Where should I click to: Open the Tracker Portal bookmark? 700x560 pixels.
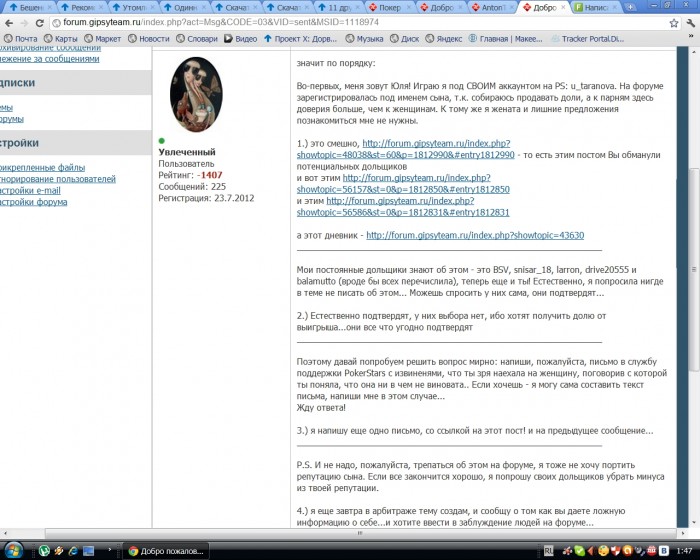pos(588,39)
